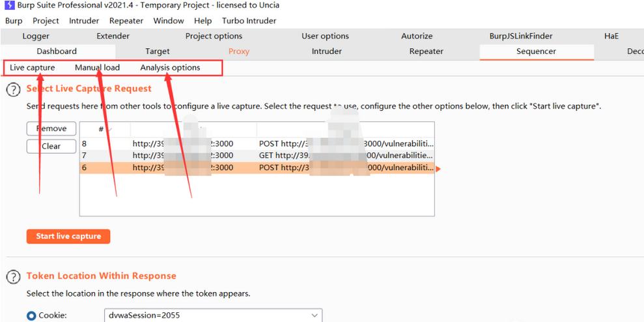
Task: Open the Repeater menu in menu bar
Action: pyautogui.click(x=126, y=21)
